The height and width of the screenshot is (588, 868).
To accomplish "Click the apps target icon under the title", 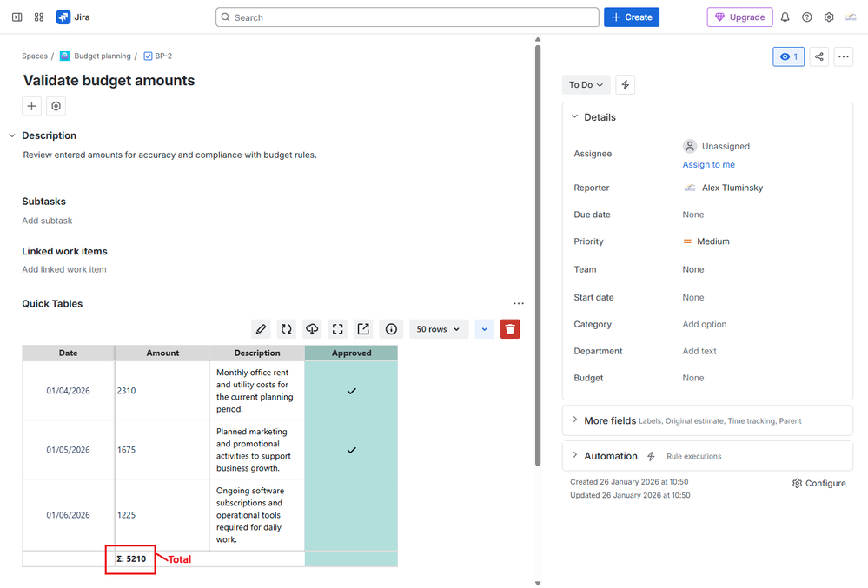I will 56,106.
